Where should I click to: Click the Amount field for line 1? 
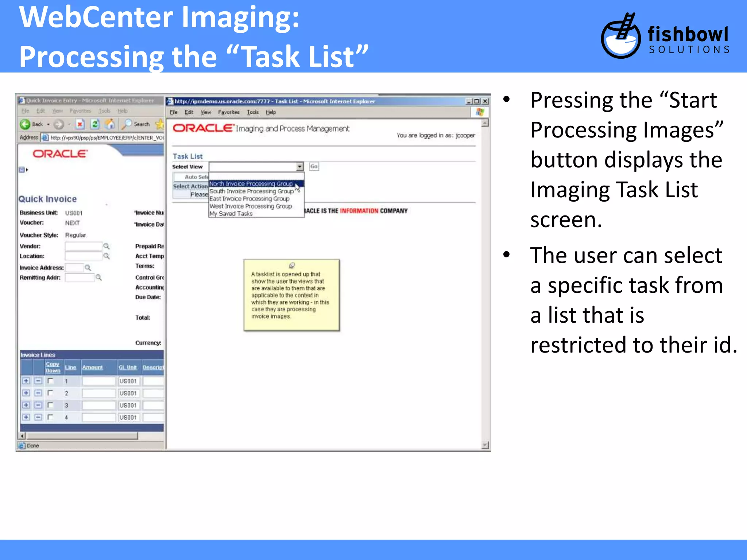coord(98,381)
